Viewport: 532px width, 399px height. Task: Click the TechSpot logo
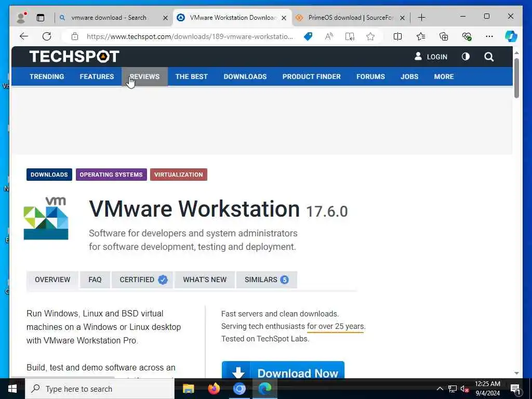pos(74,56)
